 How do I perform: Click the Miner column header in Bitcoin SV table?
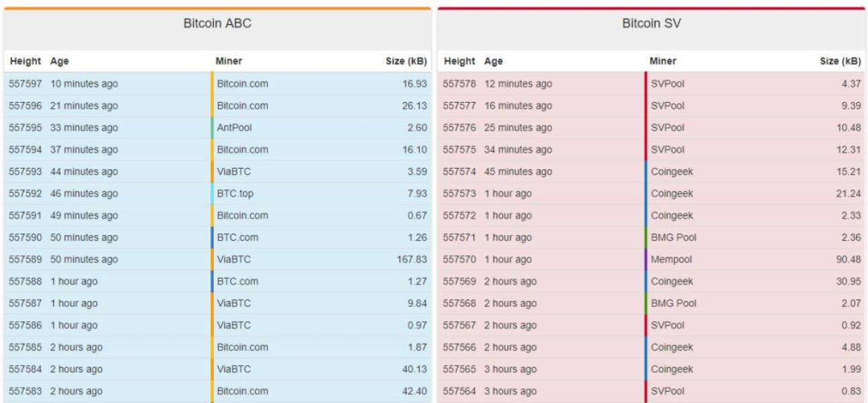[x=663, y=61]
